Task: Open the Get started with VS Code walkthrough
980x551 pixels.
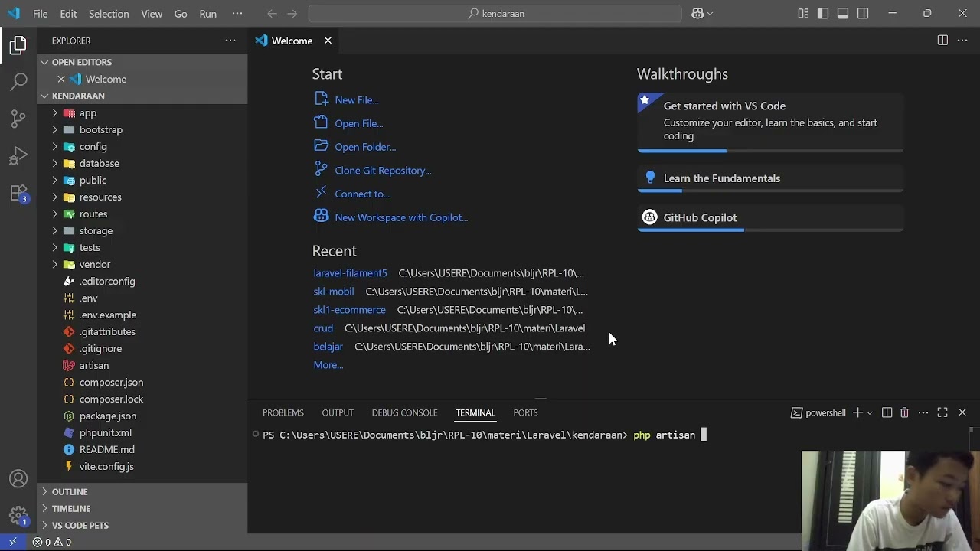Action: pyautogui.click(x=770, y=122)
